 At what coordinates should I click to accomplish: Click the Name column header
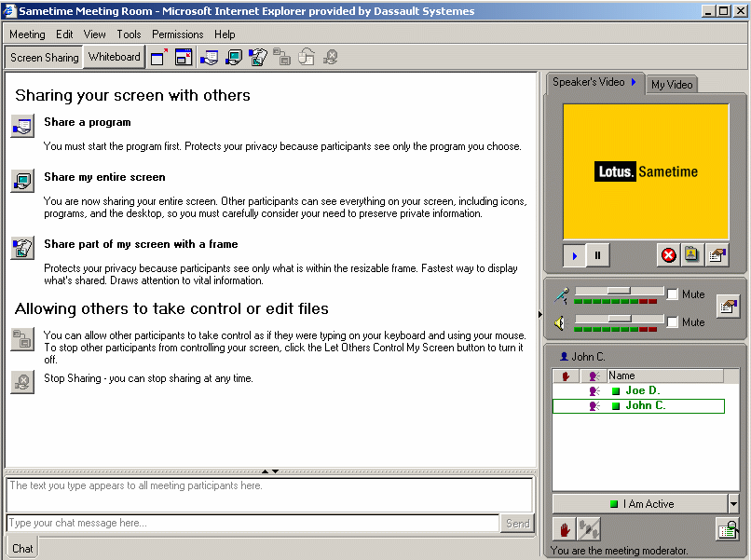[665, 376]
